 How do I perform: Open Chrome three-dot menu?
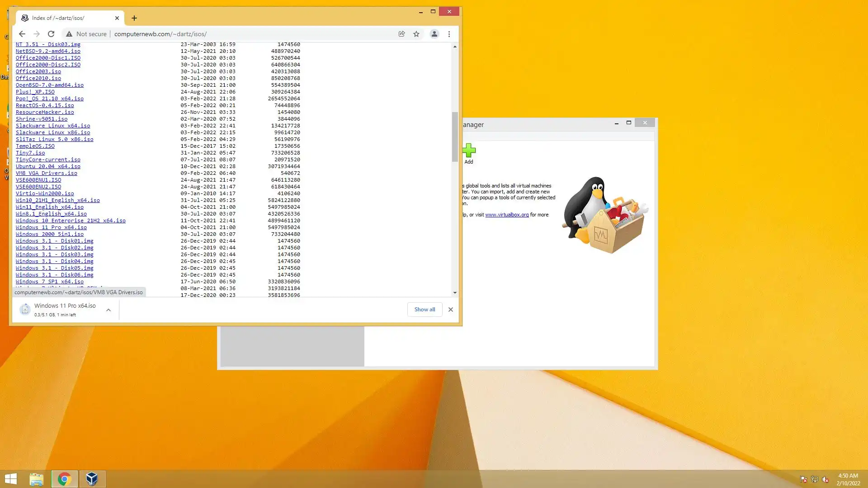[449, 34]
